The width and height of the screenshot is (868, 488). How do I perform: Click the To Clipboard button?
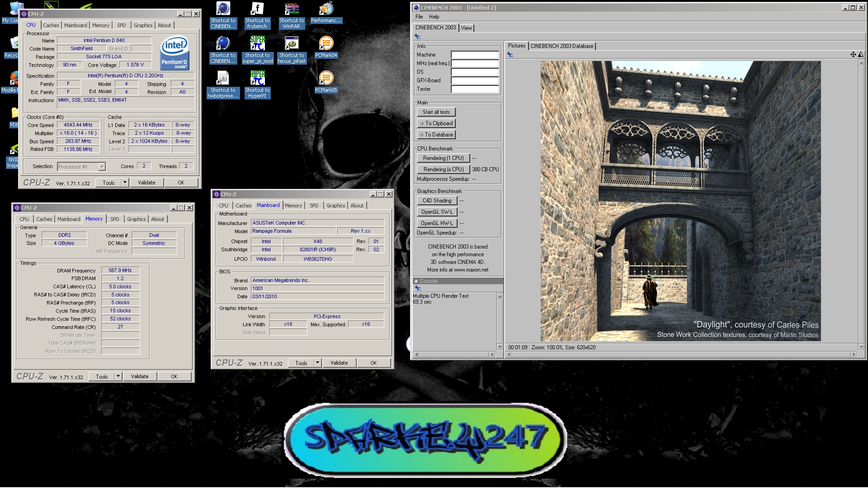tap(436, 123)
